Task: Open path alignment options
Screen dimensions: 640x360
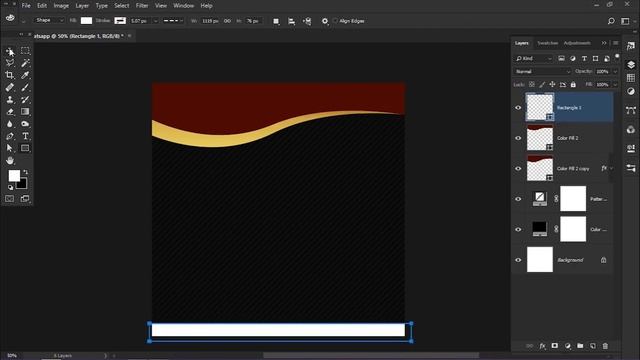Action: click(x=291, y=21)
